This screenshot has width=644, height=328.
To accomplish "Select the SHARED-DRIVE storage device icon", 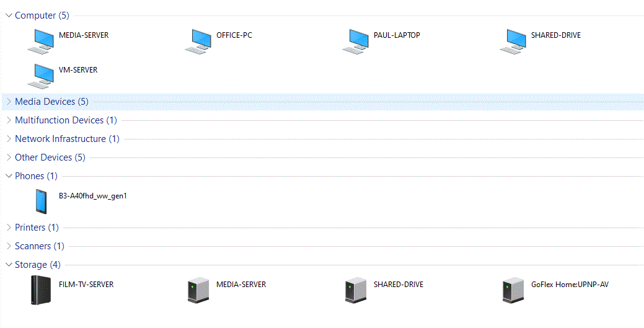I will click(356, 290).
